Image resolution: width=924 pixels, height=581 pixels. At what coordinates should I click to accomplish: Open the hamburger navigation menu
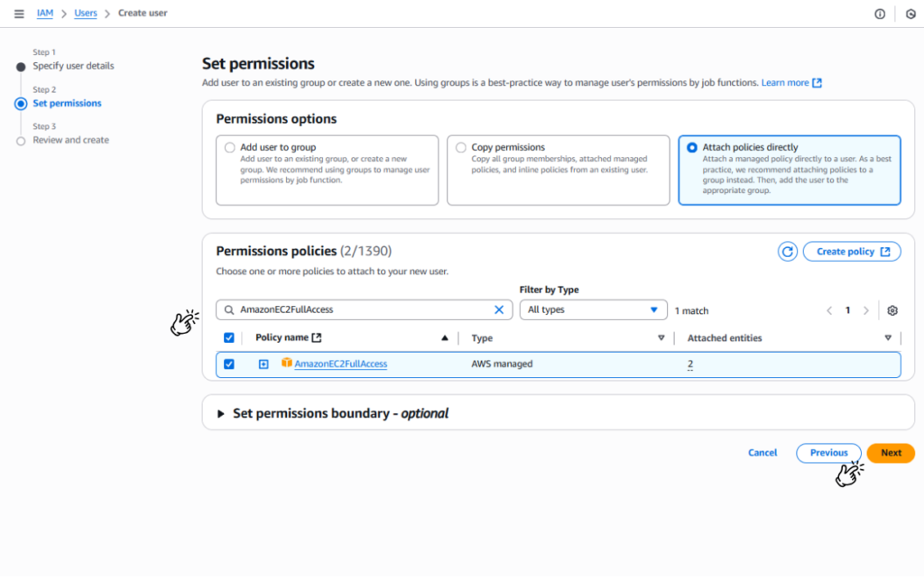click(x=19, y=14)
